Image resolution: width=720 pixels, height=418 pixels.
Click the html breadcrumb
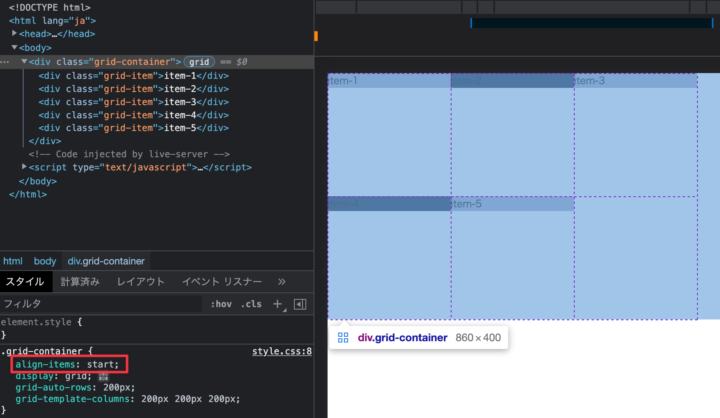[13, 261]
